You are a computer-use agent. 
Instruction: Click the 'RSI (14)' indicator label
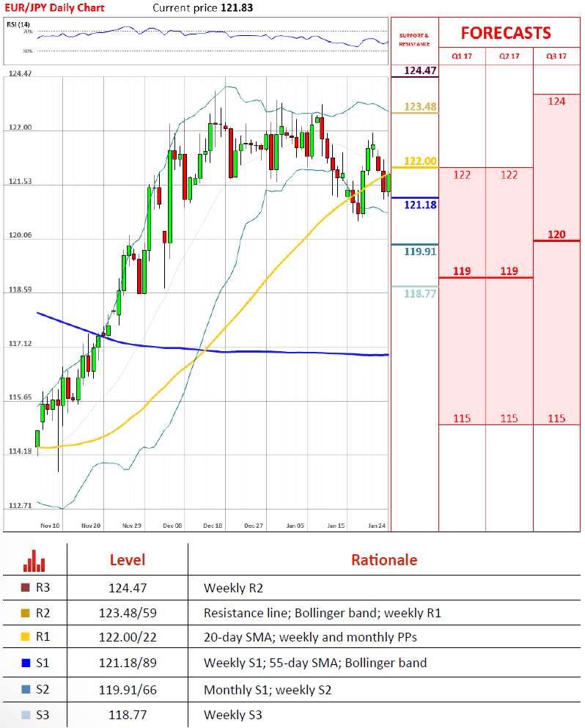tap(18, 24)
